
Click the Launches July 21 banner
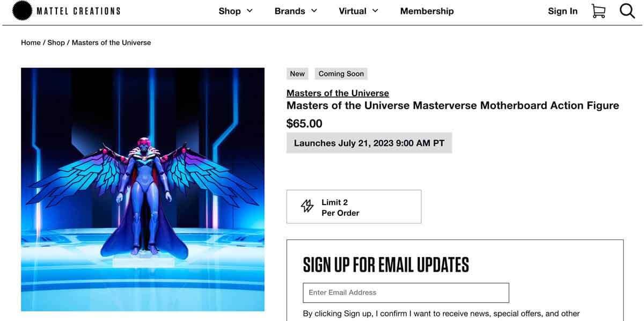369,143
